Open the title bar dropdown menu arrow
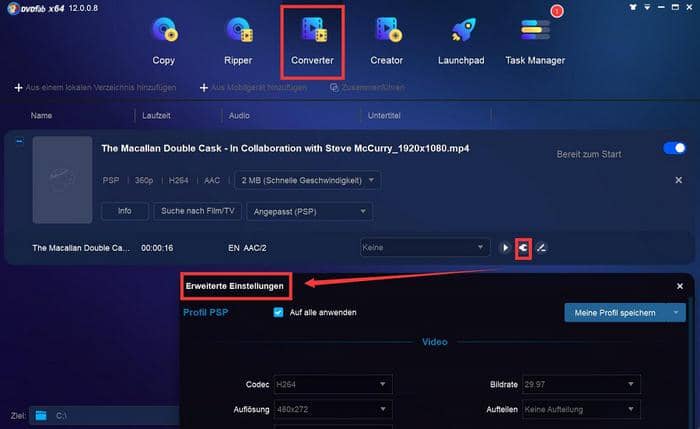The image size is (700, 429). pos(647,7)
